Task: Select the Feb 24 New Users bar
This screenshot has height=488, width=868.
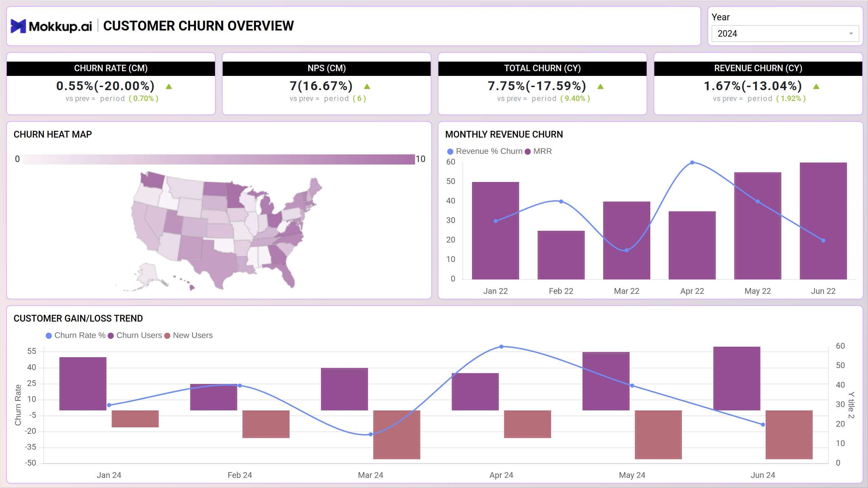Action: [266, 424]
